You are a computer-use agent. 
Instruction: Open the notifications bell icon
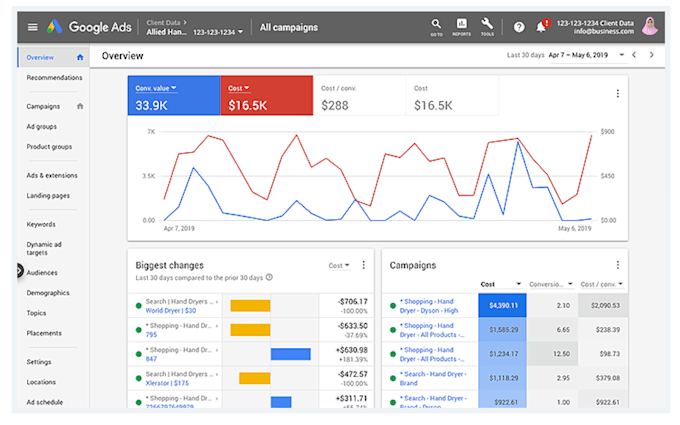[541, 27]
